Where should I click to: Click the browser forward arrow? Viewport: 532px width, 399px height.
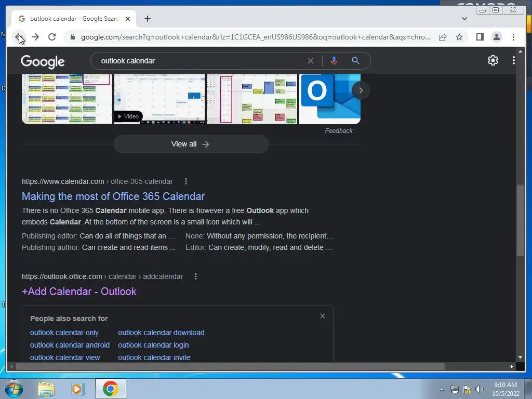35,37
